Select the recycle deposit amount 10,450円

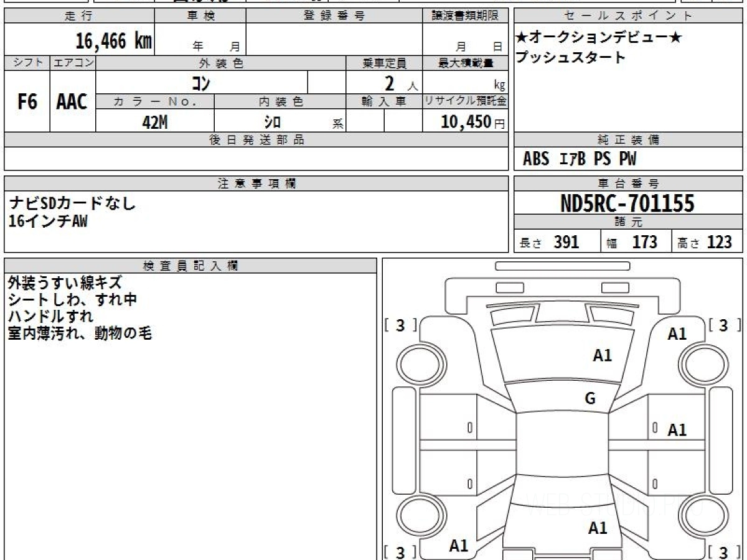tap(472, 122)
